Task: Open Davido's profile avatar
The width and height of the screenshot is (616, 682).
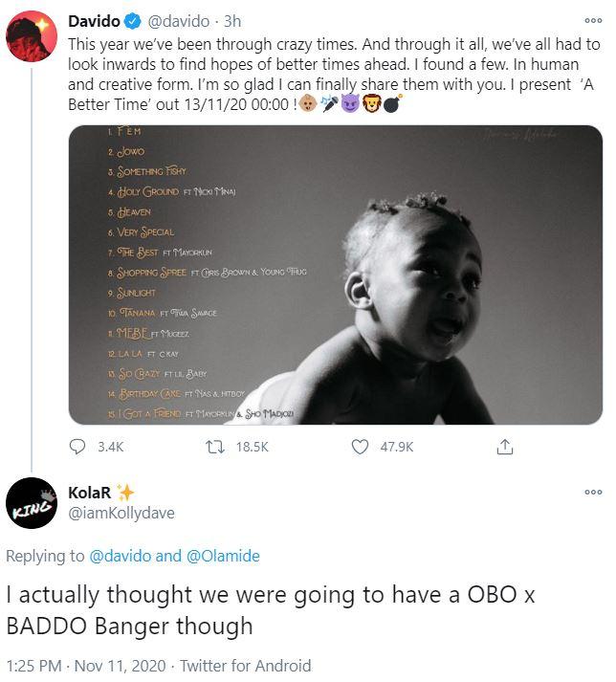Action: (x=32, y=38)
